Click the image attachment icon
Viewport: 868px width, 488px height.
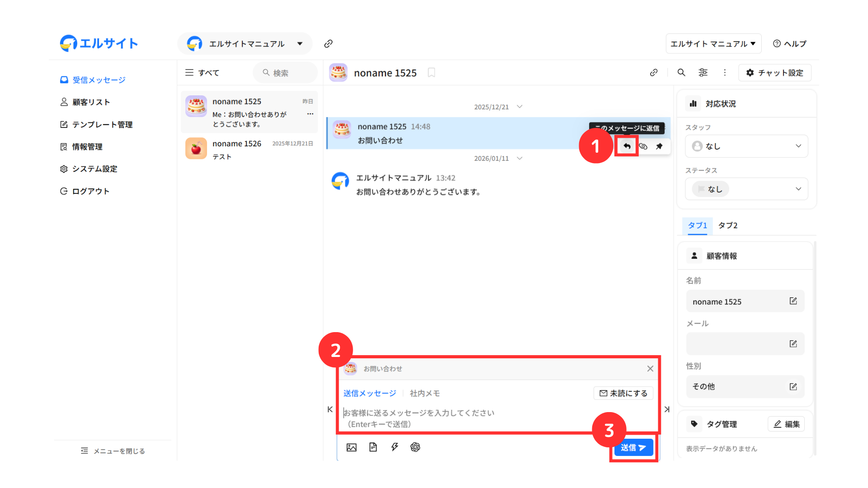click(351, 447)
